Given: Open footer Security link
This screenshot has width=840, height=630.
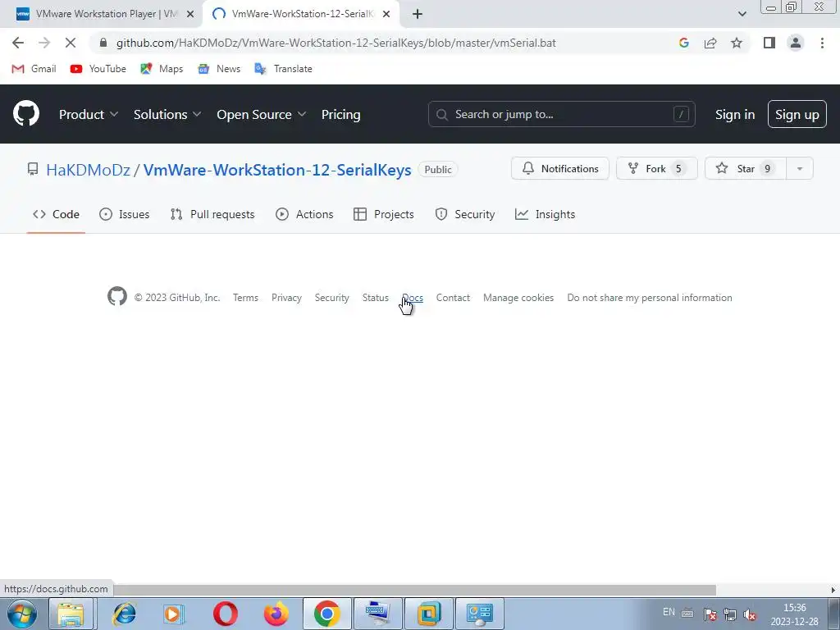Looking at the screenshot, I should pyautogui.click(x=331, y=298).
